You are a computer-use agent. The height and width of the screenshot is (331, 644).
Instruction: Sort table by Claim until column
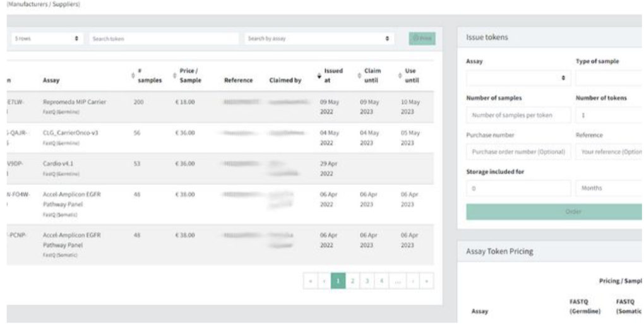[372, 76]
